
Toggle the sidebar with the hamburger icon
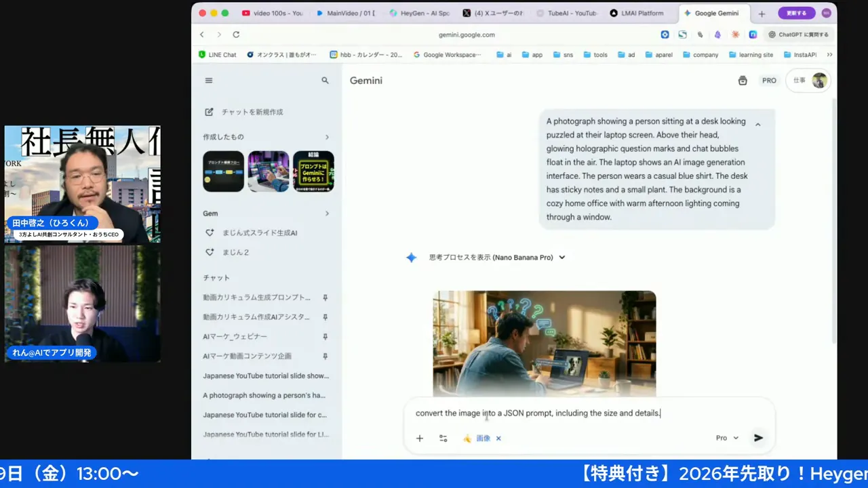pyautogui.click(x=209, y=80)
